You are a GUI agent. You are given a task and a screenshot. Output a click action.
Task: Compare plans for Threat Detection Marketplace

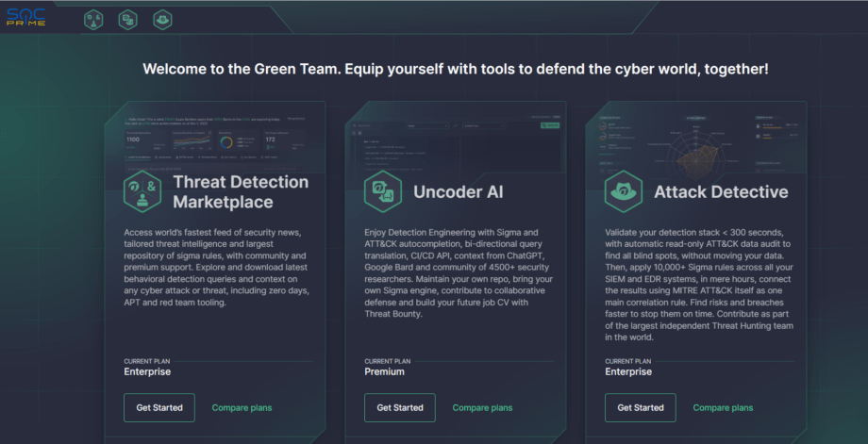pos(242,408)
